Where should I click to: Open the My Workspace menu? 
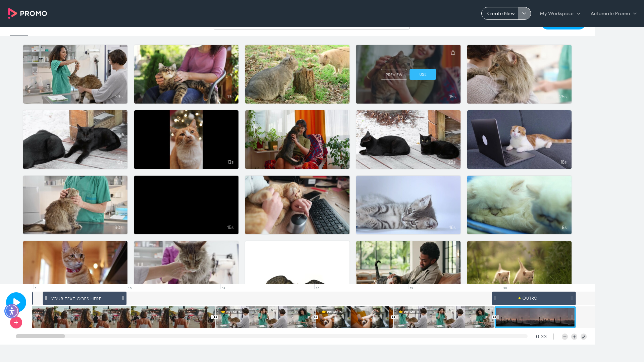560,13
